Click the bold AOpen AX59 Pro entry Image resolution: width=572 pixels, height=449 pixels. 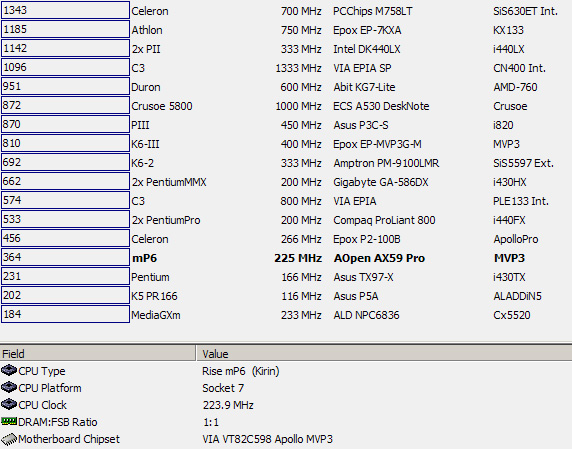point(379,258)
